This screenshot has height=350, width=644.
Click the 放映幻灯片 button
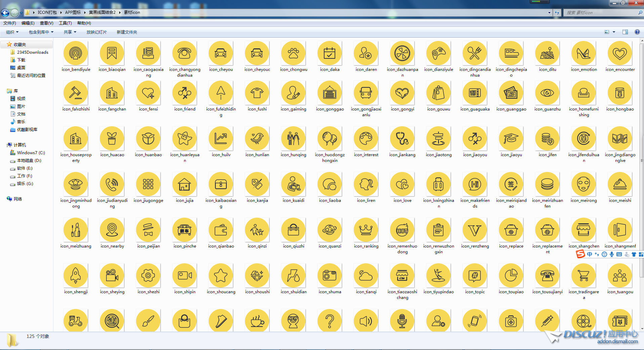tap(96, 32)
